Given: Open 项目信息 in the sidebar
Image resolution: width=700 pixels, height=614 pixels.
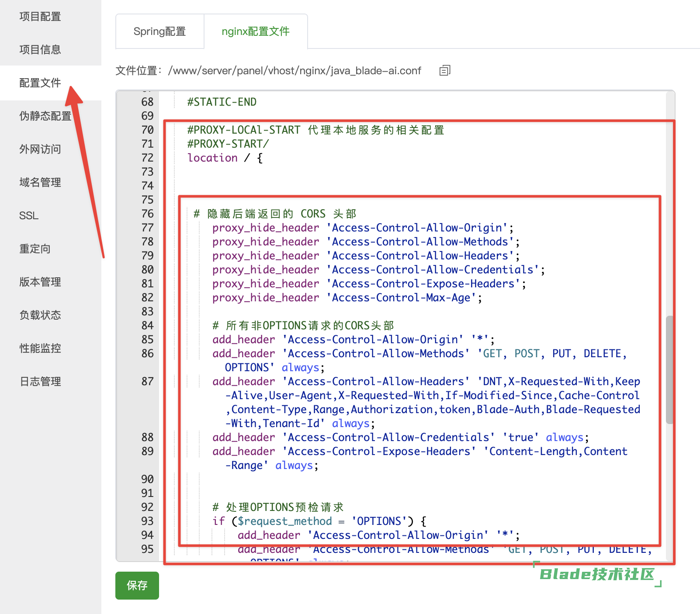Looking at the screenshot, I should (40, 50).
